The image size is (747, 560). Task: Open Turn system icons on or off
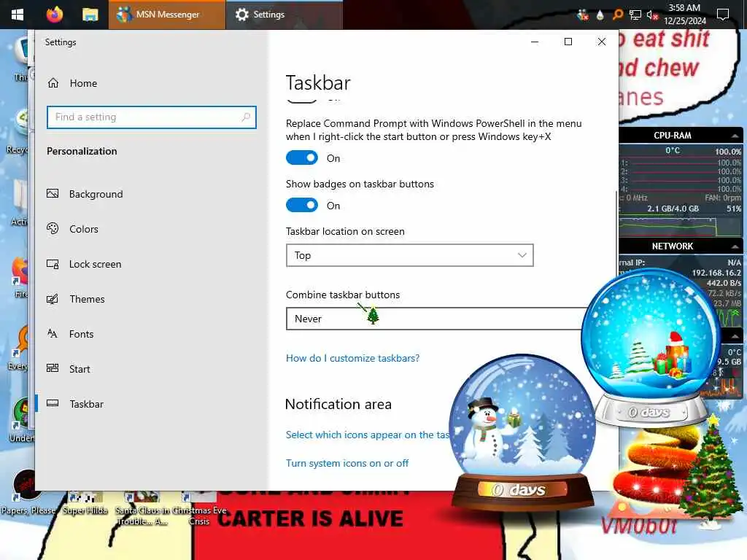tap(347, 463)
